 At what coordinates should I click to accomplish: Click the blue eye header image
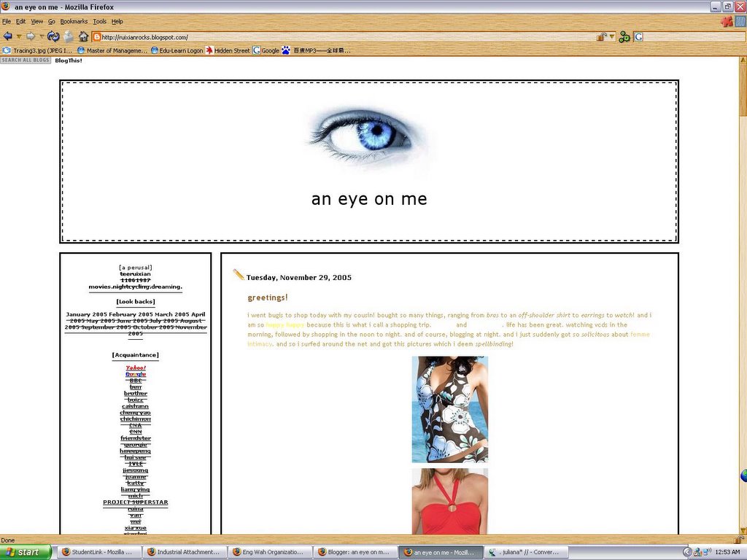click(x=369, y=139)
